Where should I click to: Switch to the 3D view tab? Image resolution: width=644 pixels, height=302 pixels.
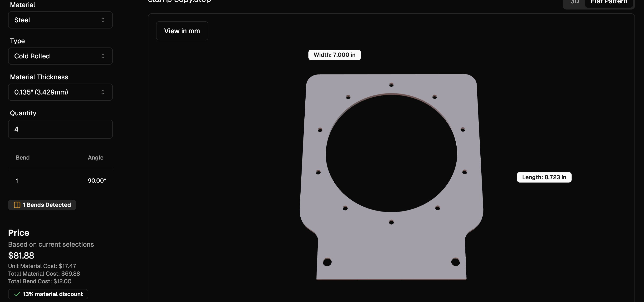[x=575, y=2]
